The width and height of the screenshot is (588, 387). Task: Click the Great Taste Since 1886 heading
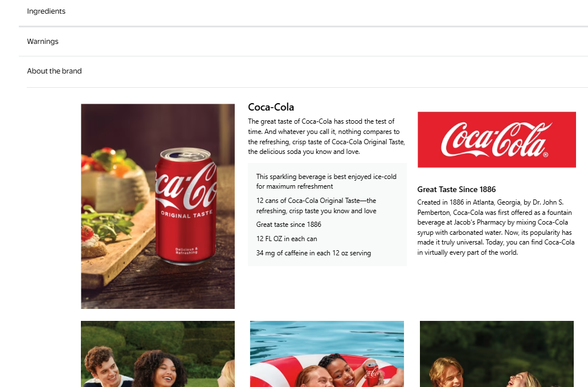coord(456,189)
